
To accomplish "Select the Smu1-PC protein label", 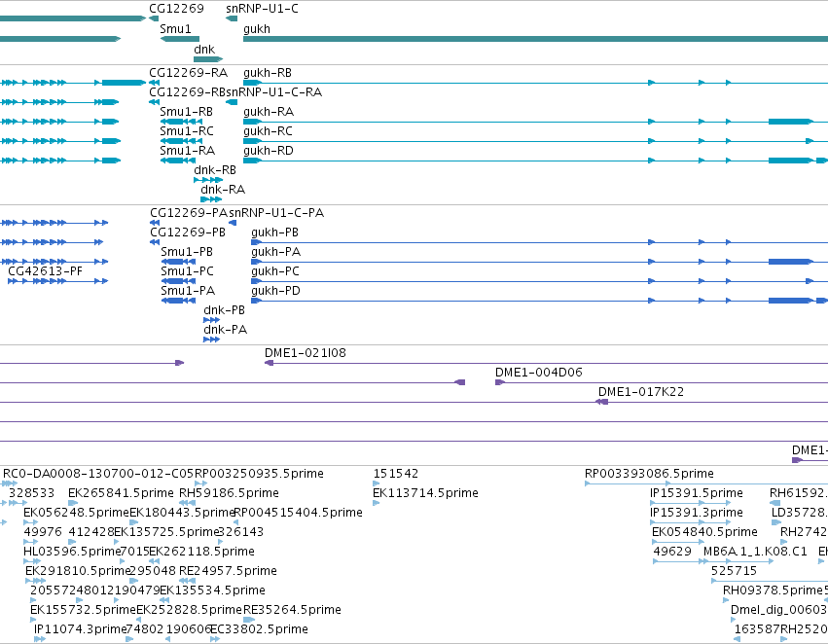I will pyautogui.click(x=188, y=271).
